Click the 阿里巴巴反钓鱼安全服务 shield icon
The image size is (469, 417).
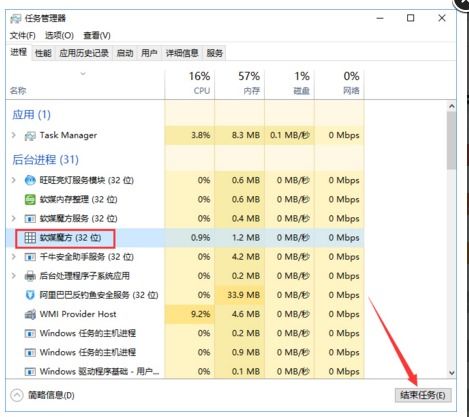30,295
